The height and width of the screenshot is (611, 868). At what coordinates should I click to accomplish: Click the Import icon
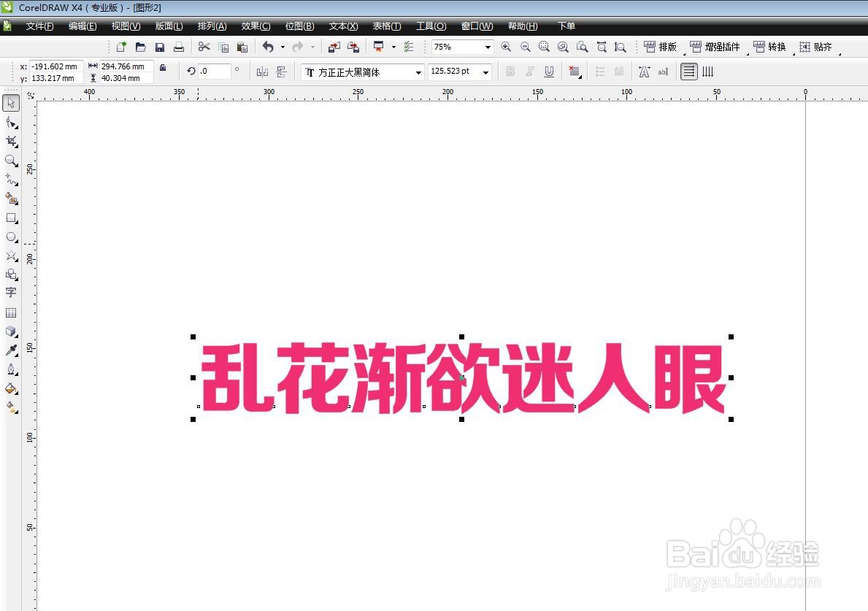tap(334, 47)
